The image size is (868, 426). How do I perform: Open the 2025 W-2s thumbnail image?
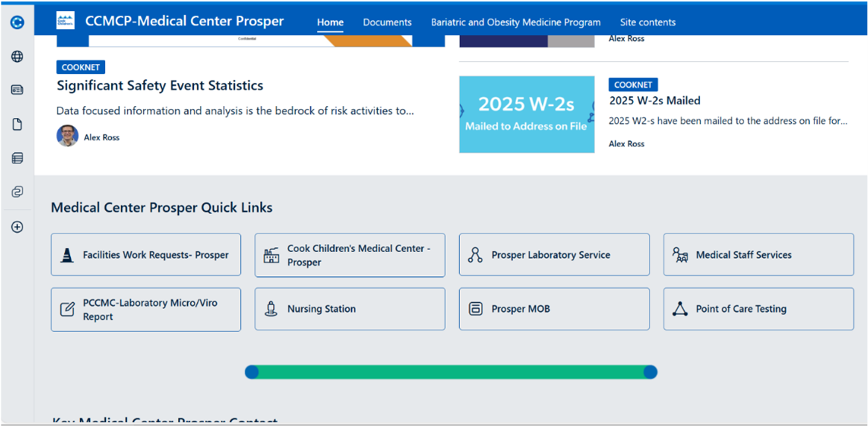click(527, 114)
